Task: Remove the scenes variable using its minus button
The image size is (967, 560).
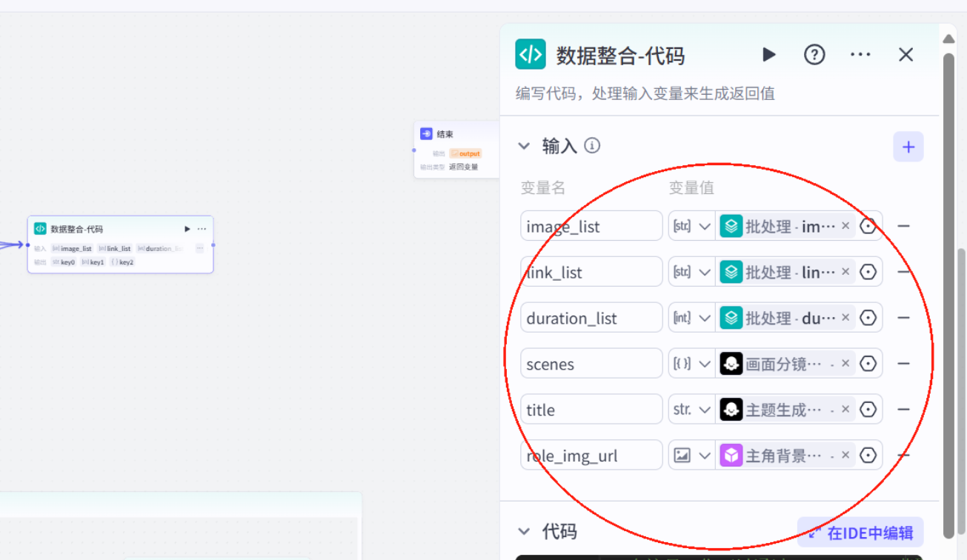Action: 903,363
